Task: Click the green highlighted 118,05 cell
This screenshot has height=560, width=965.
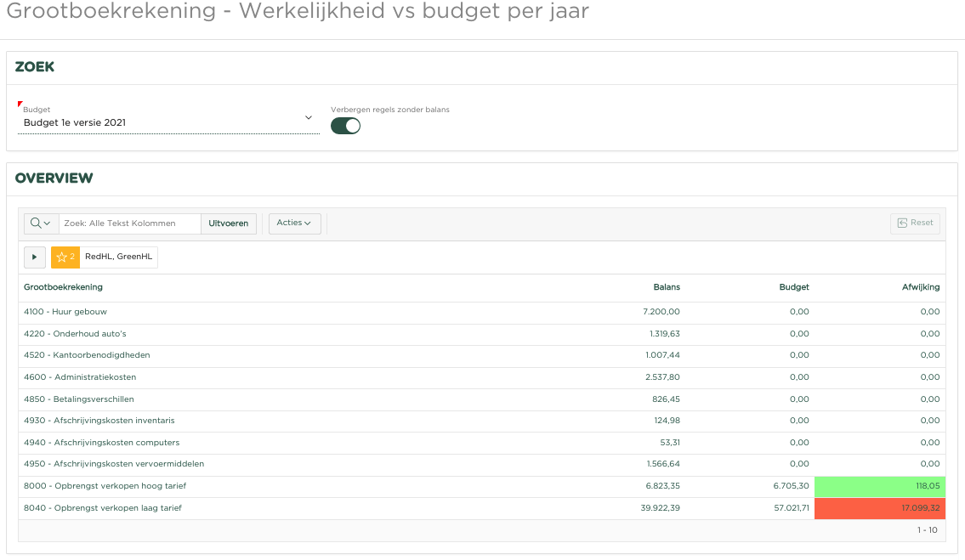Action: tap(879, 486)
